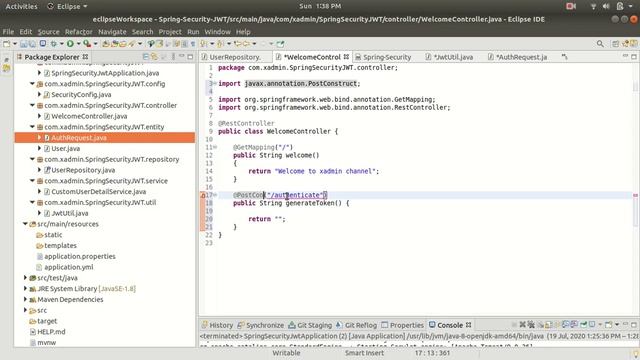Screen dimensions: 640x360
Task: Click the green Run button in the toolbar
Action: 70,44
